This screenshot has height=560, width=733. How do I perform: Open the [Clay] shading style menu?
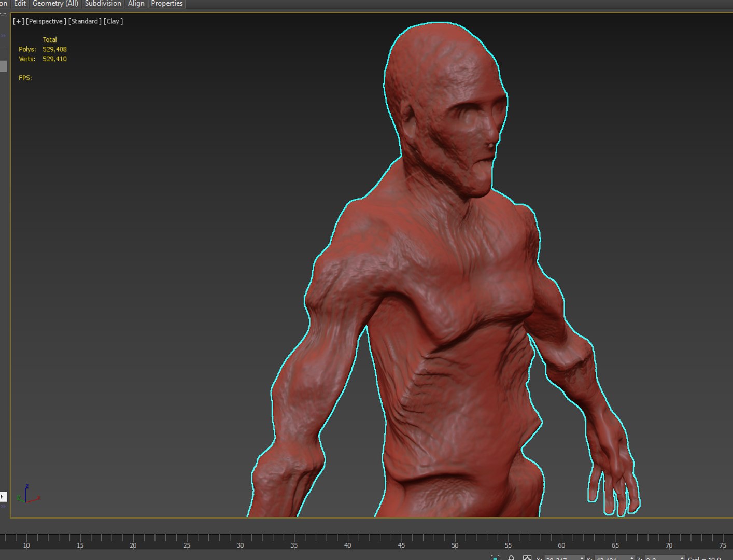113,21
